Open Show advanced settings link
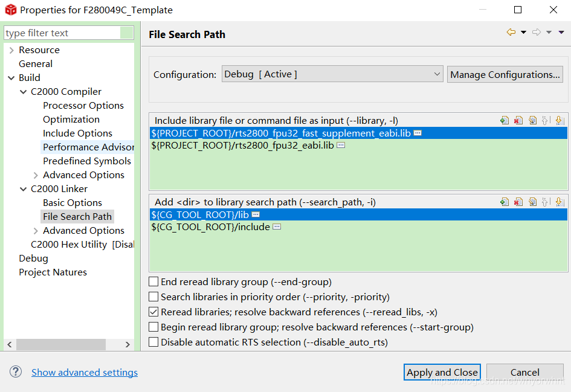 (85, 372)
